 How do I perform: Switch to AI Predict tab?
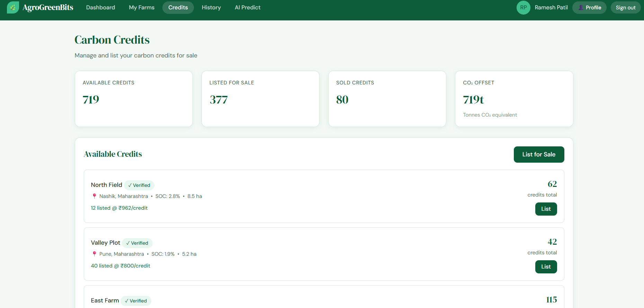click(248, 8)
